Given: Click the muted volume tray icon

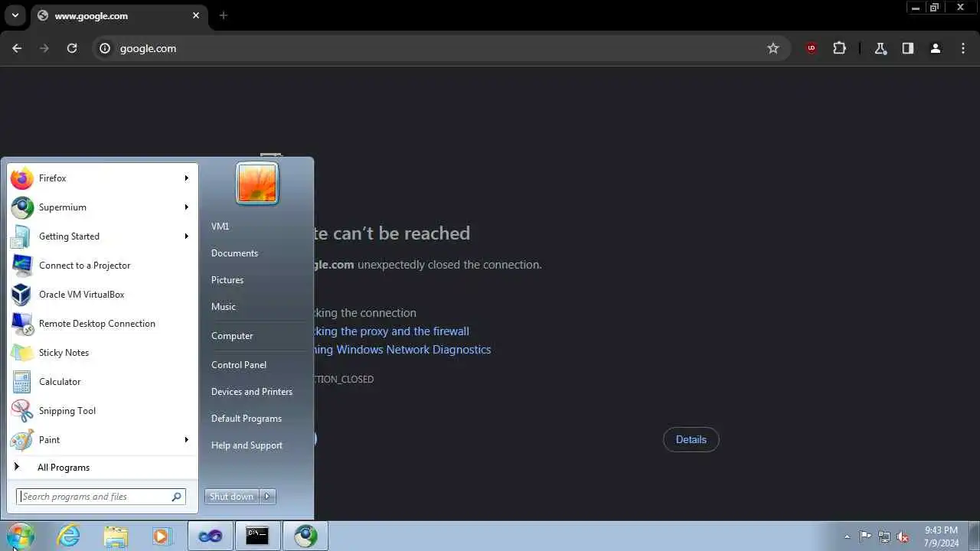Looking at the screenshot, I should pos(903,536).
